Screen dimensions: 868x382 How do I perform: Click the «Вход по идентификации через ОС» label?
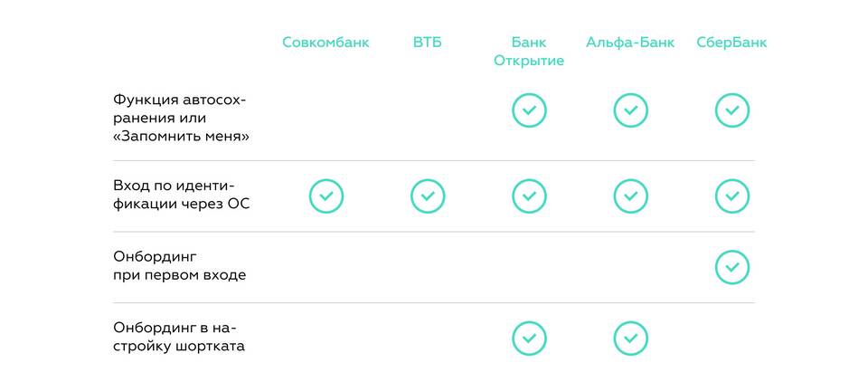tap(181, 196)
